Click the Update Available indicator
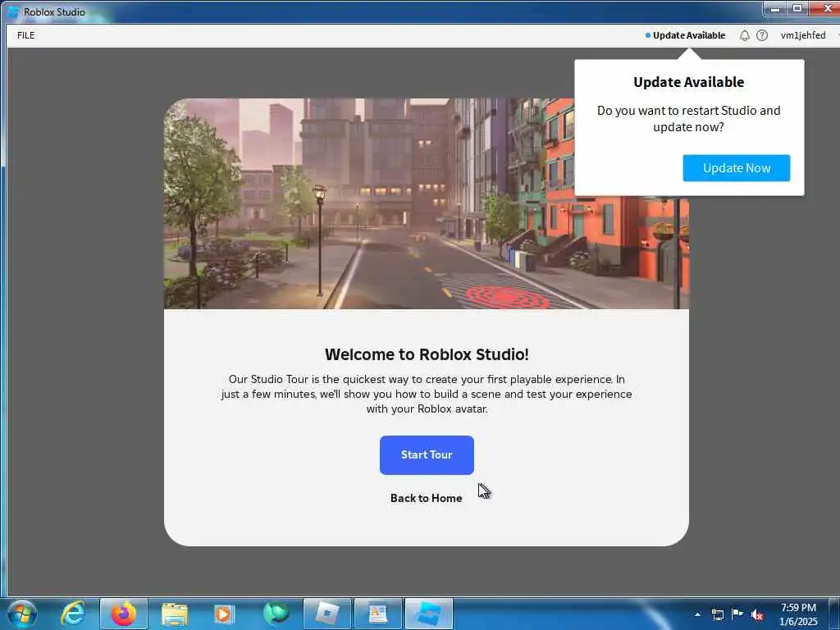Image resolution: width=840 pixels, height=630 pixels. 685,35
